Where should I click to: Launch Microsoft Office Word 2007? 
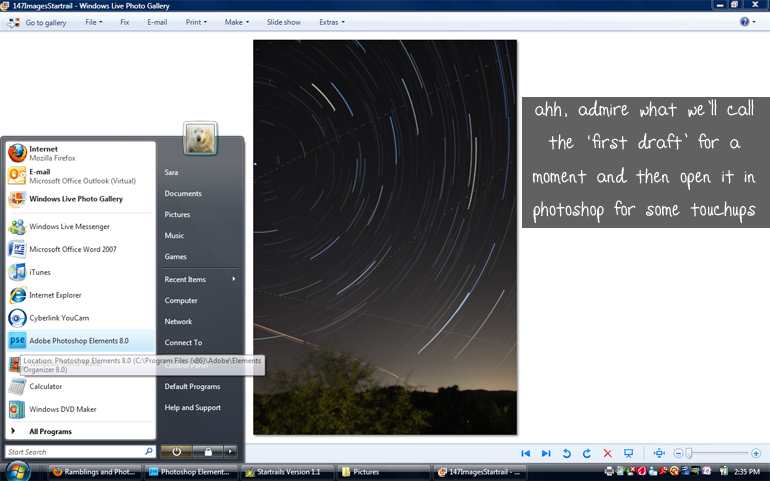point(81,249)
